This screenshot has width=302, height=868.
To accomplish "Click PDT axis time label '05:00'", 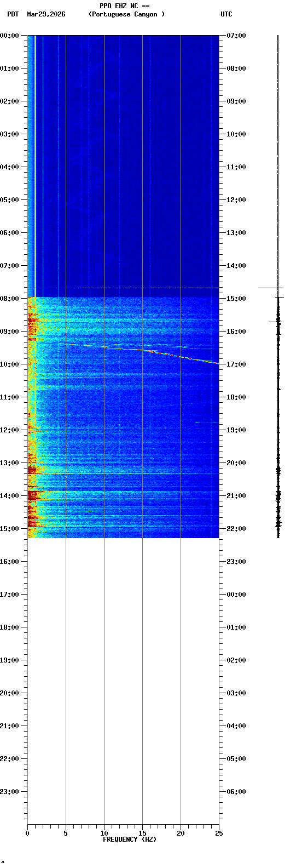I will coord(9,200).
